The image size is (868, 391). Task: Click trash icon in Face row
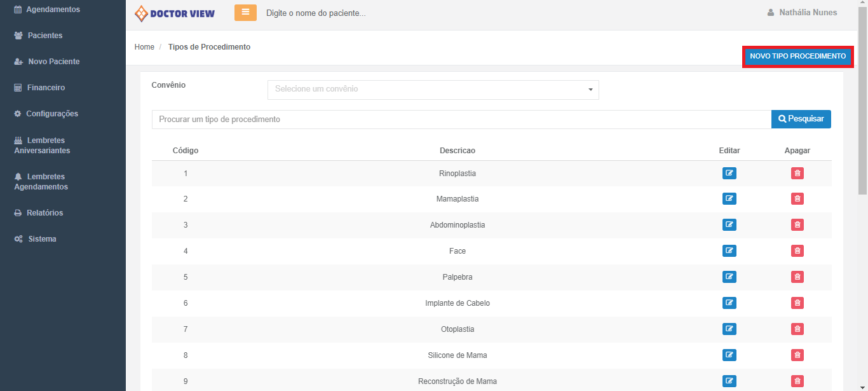[797, 251]
